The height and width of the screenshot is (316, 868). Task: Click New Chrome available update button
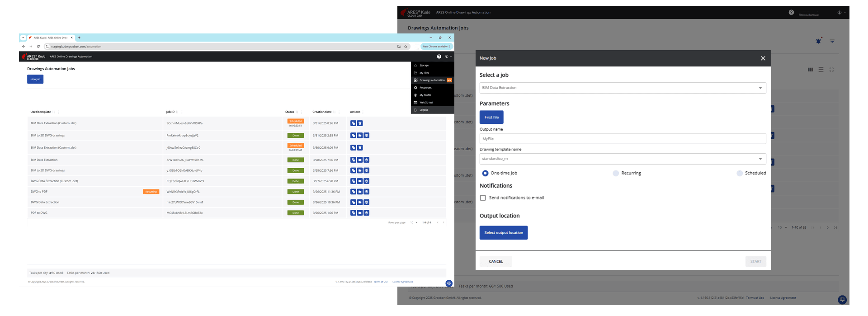pos(437,47)
